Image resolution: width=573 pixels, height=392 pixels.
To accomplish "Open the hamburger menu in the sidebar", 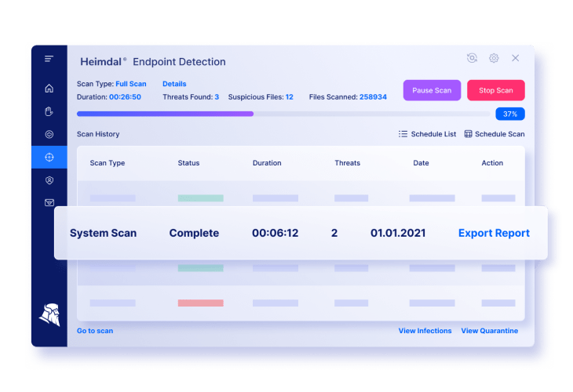I will [49, 59].
